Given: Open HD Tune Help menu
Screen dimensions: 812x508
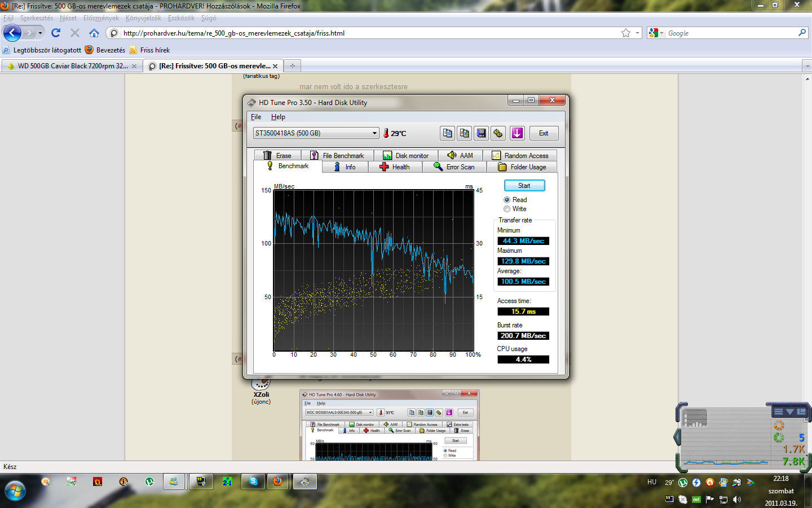Looking at the screenshot, I should tap(278, 117).
